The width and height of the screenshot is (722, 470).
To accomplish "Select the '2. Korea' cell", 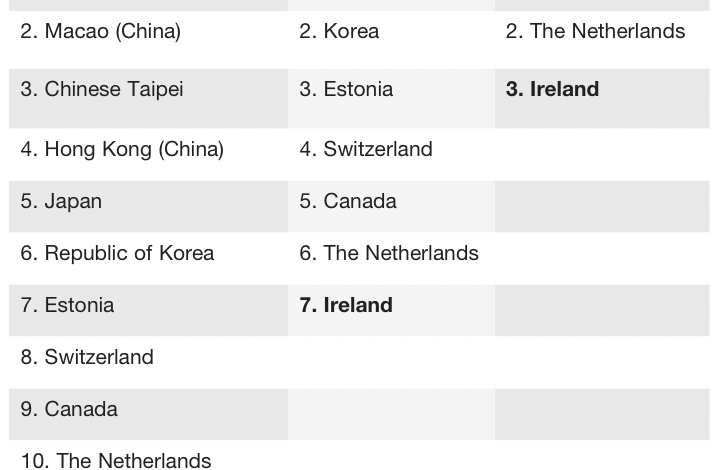I will click(339, 32).
